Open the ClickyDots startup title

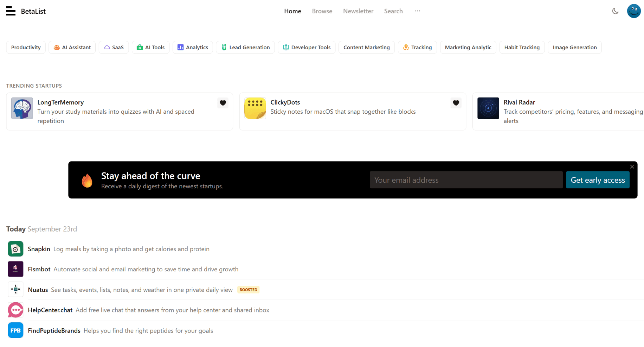(285, 102)
